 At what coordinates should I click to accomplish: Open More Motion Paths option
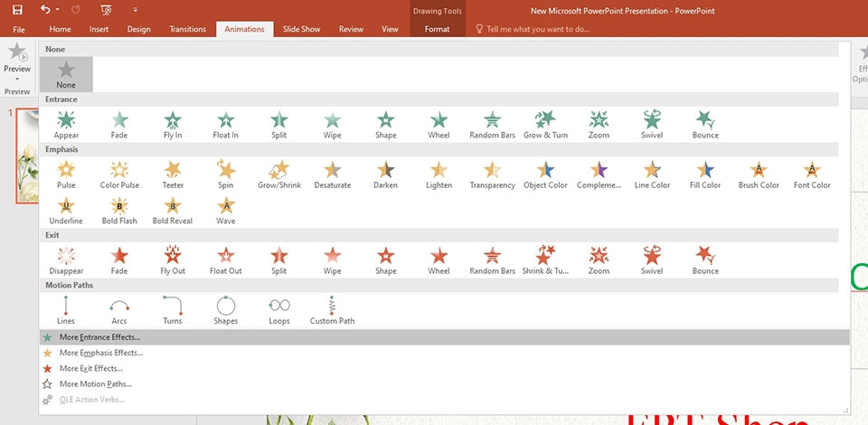click(x=95, y=383)
